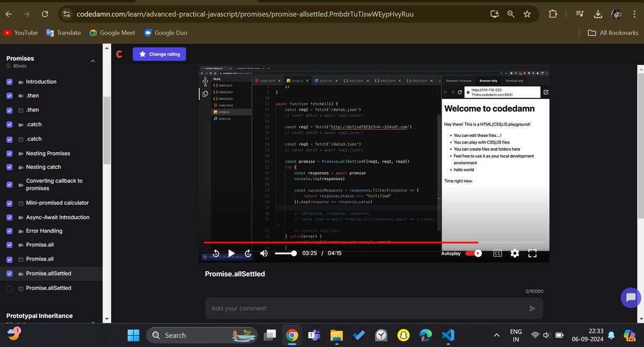The image size is (644, 347).
Task: Open the Windows Start menu
Action: (134, 335)
